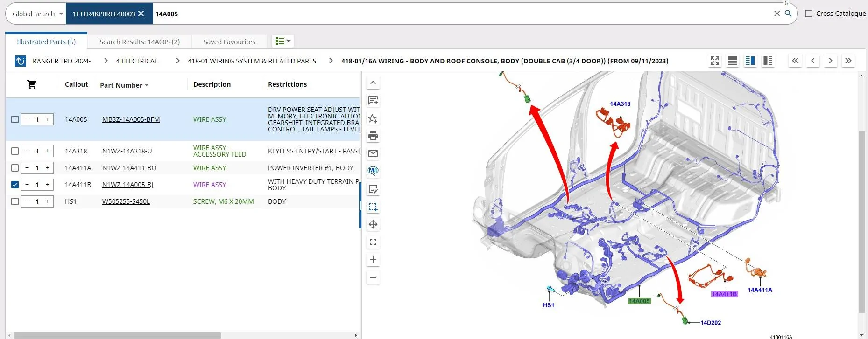The width and height of the screenshot is (868, 339).
Task: Uncheck the 14A411B row checkbox
Action: 15,185
